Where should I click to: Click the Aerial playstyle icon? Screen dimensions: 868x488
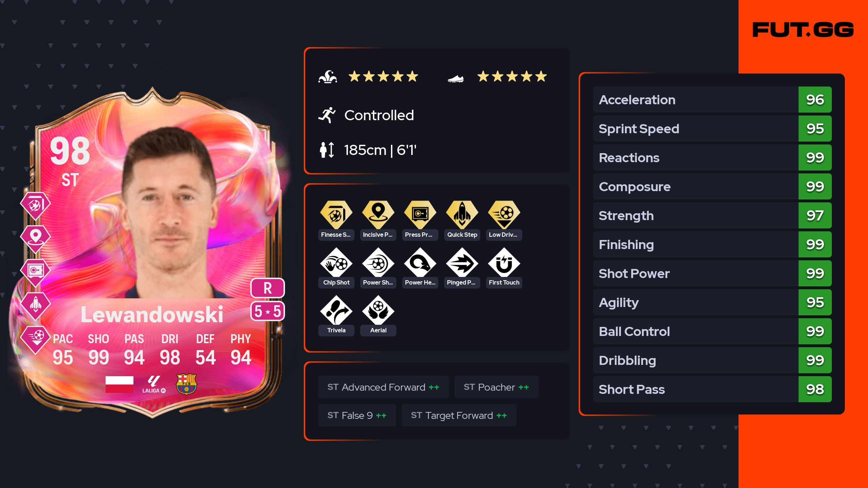point(378,310)
